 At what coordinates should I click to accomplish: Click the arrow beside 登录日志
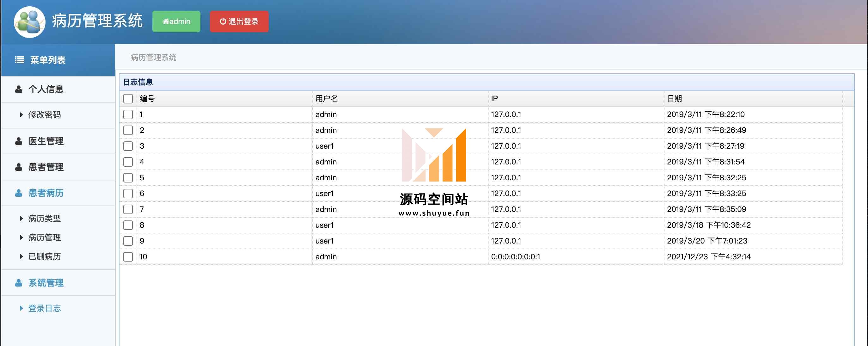click(x=21, y=309)
